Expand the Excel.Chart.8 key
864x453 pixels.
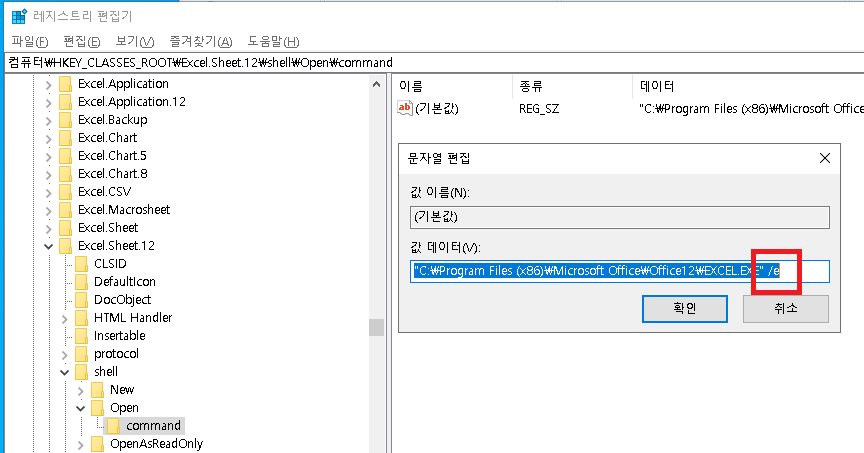click(48, 175)
